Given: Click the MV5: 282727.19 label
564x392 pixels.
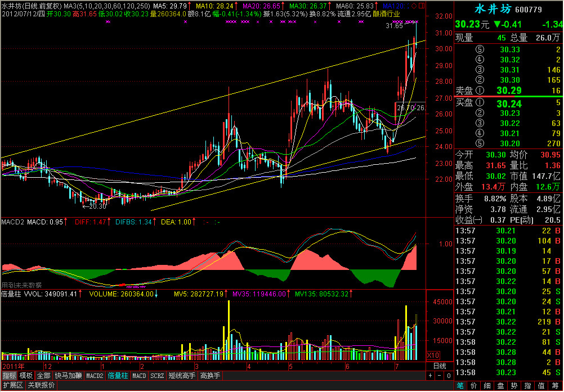Looking at the screenshot, I should [x=199, y=294].
